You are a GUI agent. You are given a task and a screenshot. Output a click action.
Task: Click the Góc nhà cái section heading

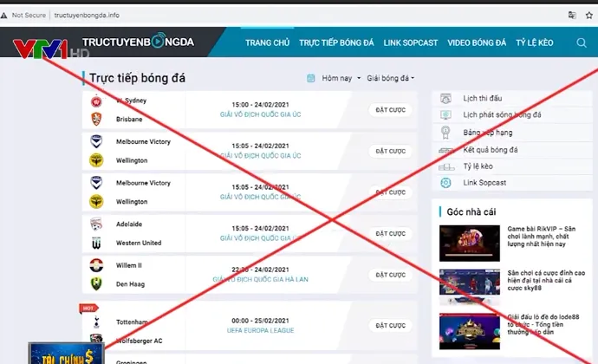click(x=471, y=211)
